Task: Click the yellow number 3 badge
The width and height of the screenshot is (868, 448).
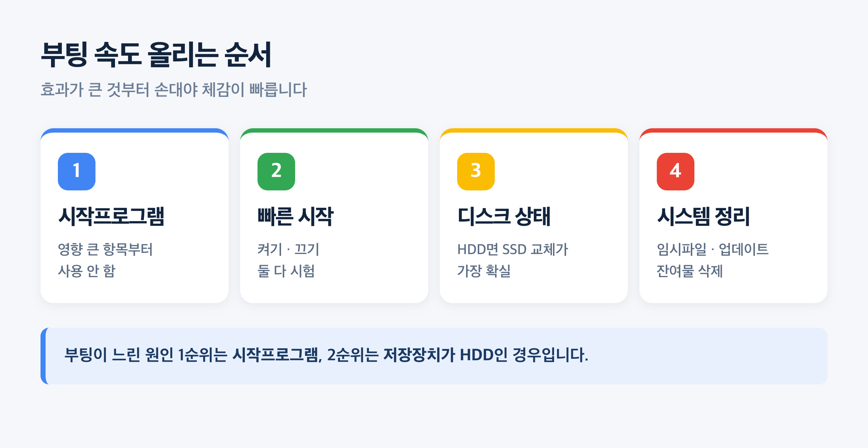Action: pos(476,172)
